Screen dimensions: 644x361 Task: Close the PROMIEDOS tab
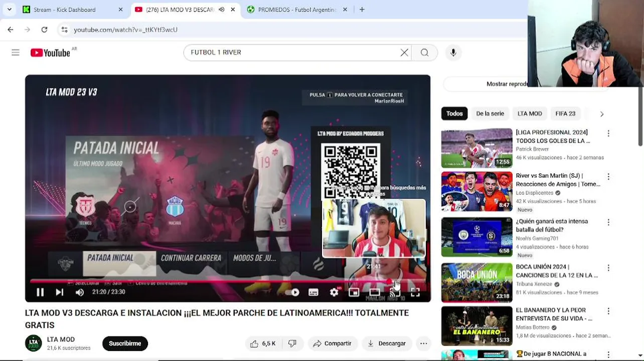(345, 10)
